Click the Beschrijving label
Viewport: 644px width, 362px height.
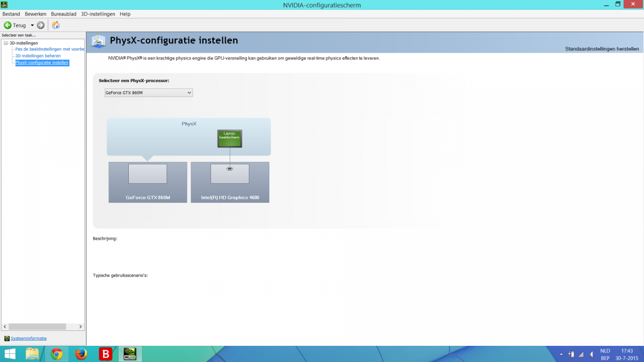point(105,238)
